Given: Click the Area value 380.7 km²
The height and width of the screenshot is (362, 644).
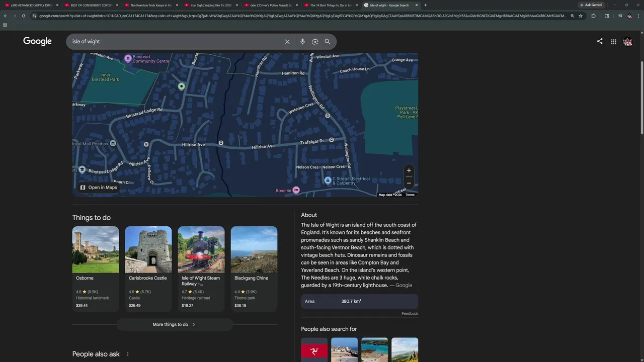Looking at the screenshot, I should click(351, 301).
